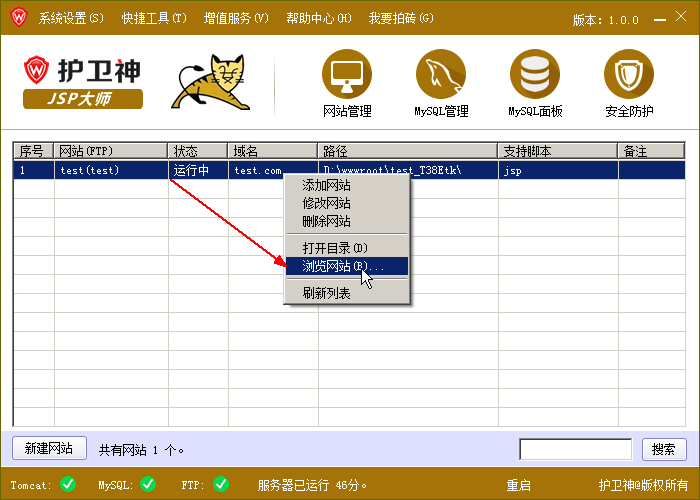
Task: Sort by the 状态 column header
Action: (x=198, y=151)
